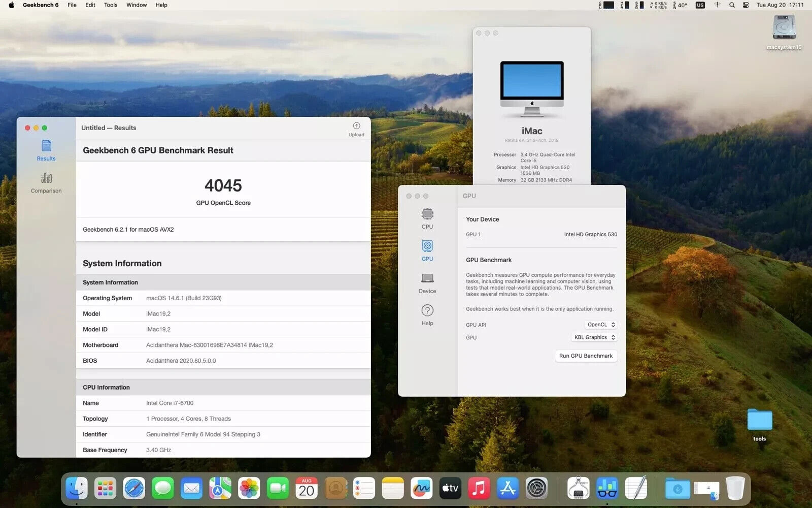Open App Store from the dock
812x508 pixels.
[508, 489]
